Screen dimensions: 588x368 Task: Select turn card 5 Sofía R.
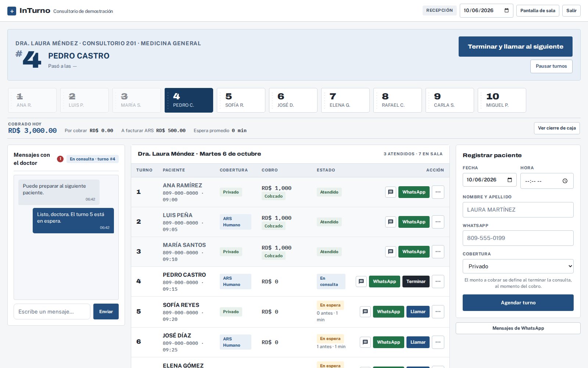click(241, 100)
